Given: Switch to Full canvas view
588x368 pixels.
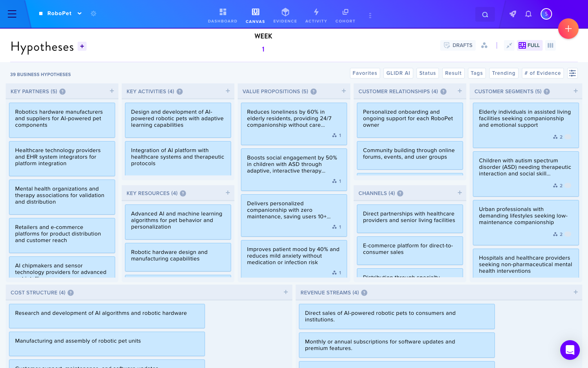Looking at the screenshot, I should [529, 45].
